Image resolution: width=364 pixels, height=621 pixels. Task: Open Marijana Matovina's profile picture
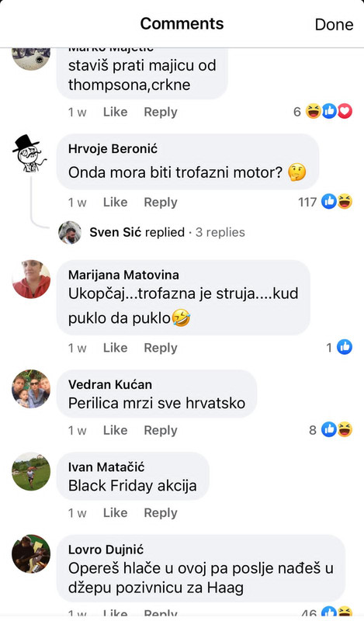[31, 279]
